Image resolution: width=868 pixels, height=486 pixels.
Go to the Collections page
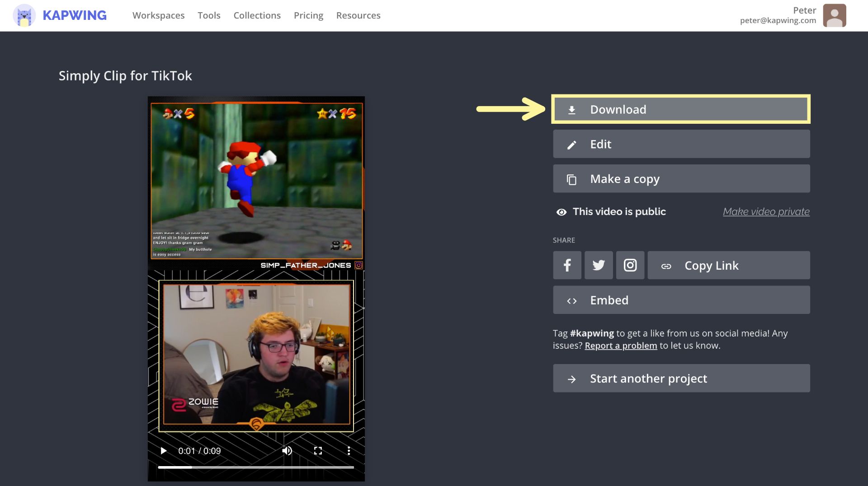(257, 15)
